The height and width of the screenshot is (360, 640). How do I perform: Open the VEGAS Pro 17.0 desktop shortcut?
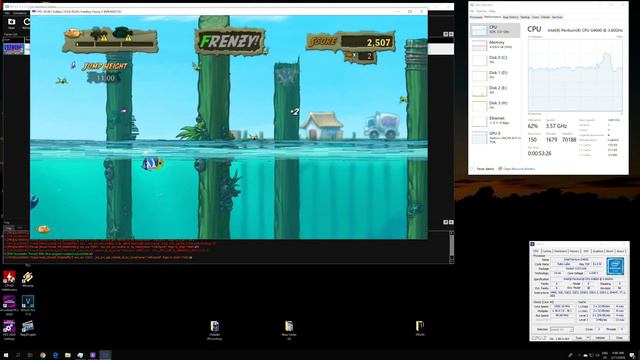coord(28,304)
